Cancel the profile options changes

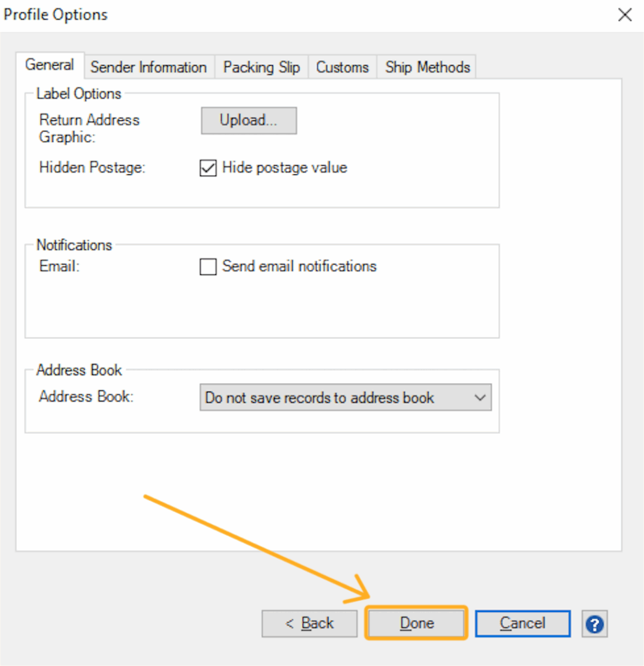(522, 624)
